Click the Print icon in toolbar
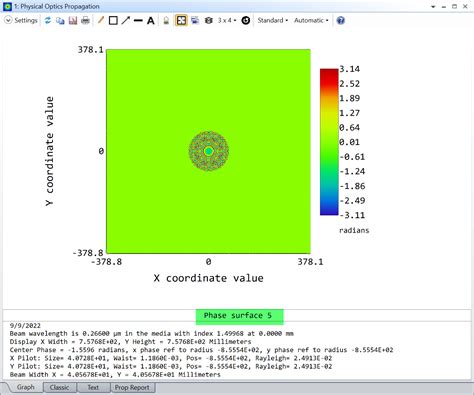Viewport: 474px width, 395px height. click(x=85, y=21)
